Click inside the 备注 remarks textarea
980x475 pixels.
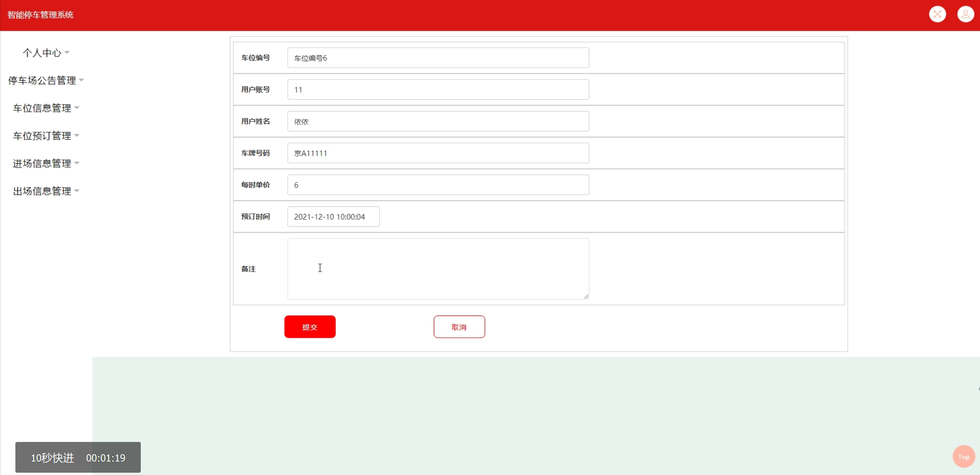point(438,269)
